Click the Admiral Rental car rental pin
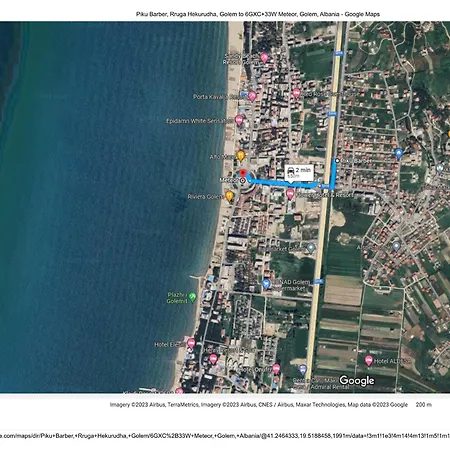450x450 pixels. (x=302, y=369)
